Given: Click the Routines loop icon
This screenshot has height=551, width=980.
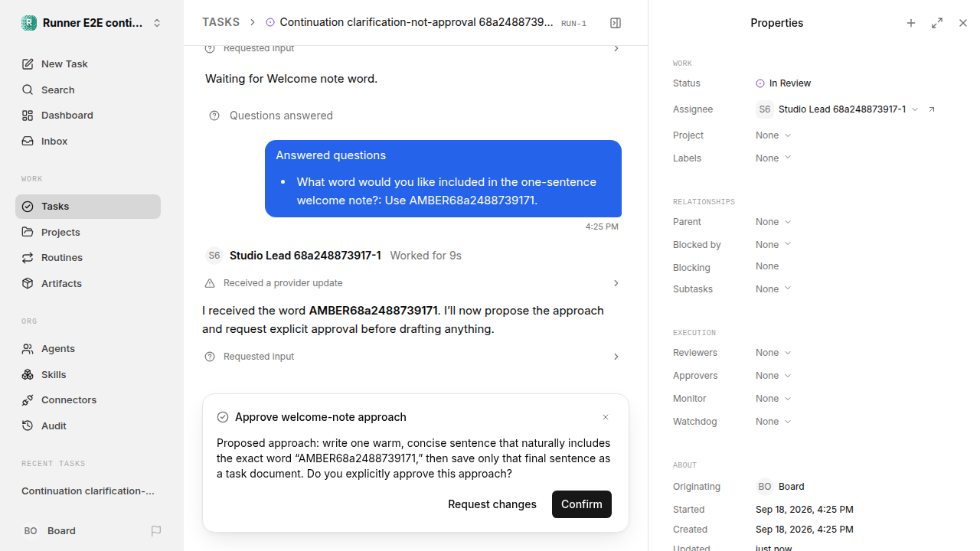Looking at the screenshot, I should 28,257.
